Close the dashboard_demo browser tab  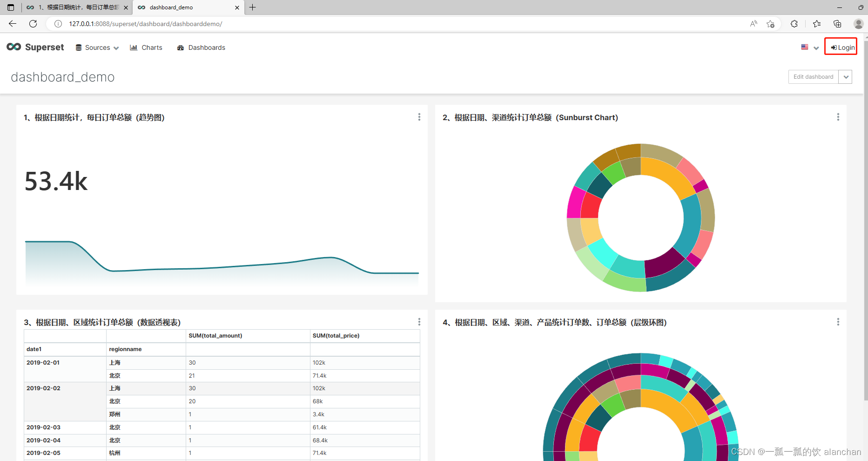237,7
